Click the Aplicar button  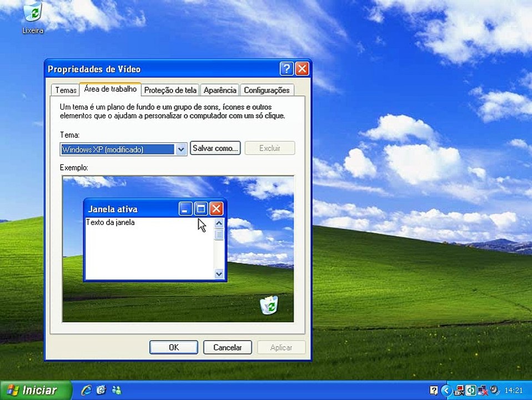pyautogui.click(x=281, y=347)
